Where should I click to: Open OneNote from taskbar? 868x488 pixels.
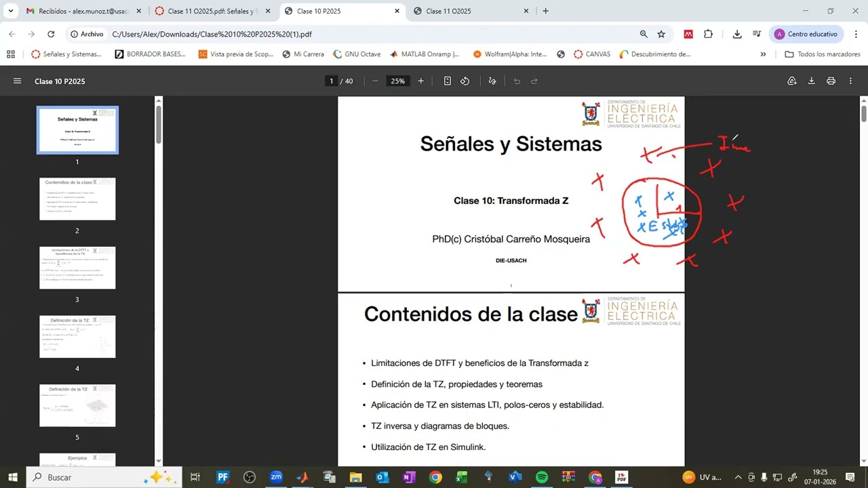[409, 477]
